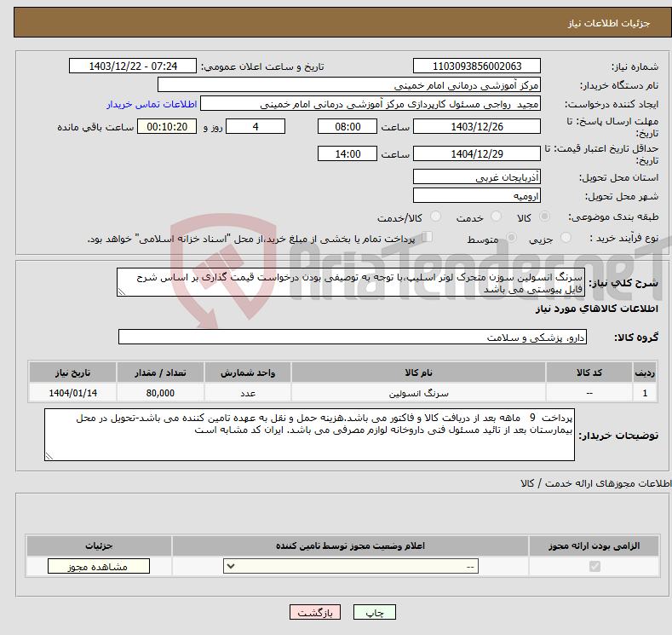Select the کالا radio button
This screenshot has width=672, height=635.
pos(544,216)
